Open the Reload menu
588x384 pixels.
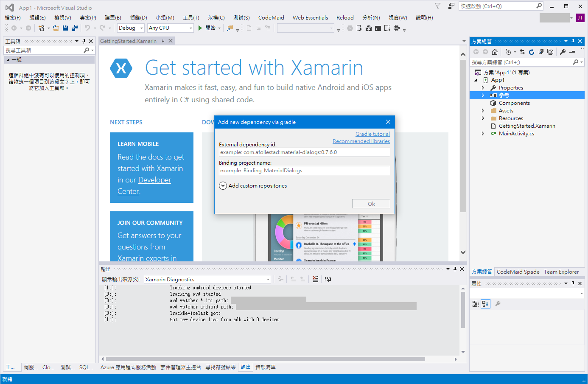click(345, 18)
